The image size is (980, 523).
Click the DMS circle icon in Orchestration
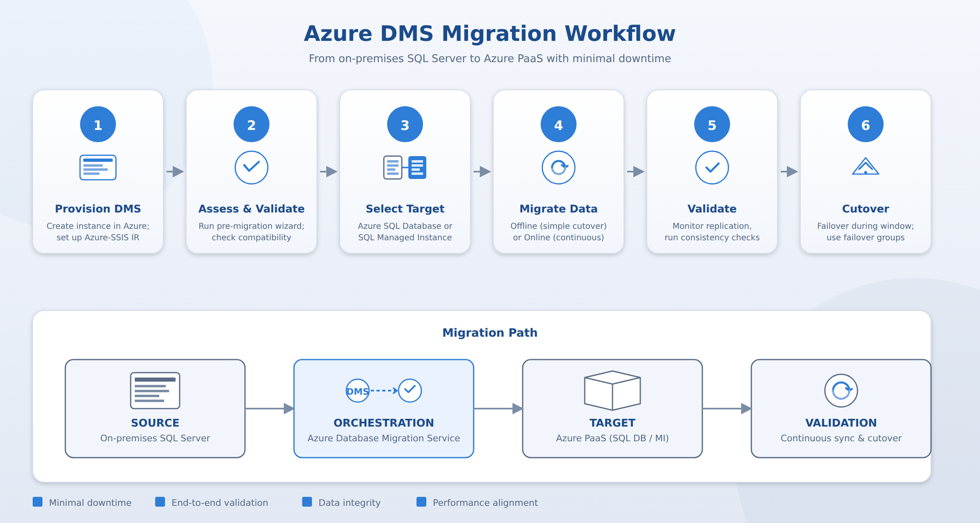358,391
